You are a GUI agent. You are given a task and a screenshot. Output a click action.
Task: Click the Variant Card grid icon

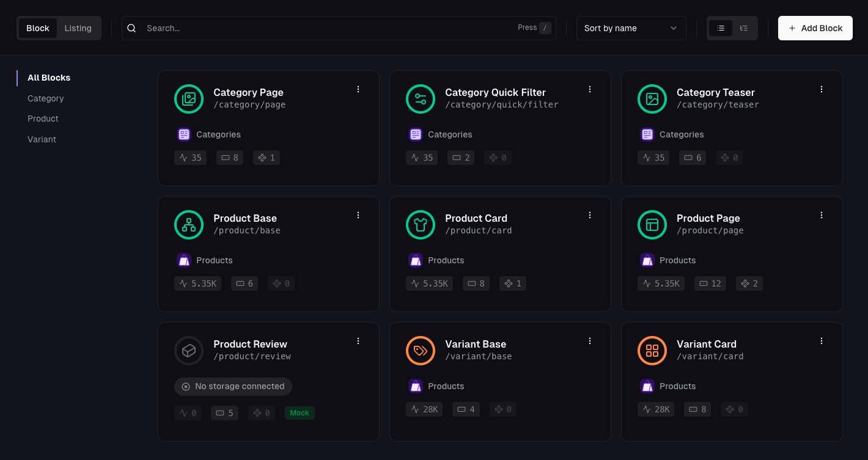652,351
